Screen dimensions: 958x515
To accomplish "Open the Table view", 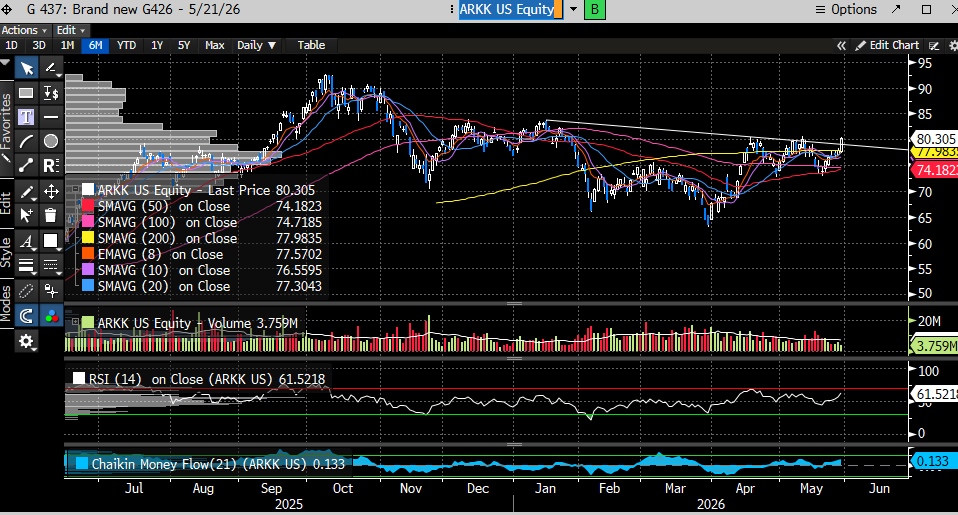I will point(311,45).
